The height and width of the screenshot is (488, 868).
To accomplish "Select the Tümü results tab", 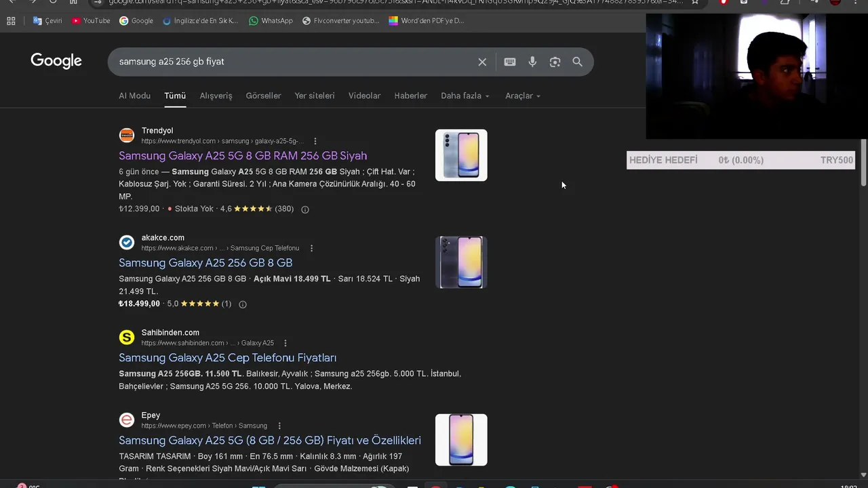I will click(175, 96).
